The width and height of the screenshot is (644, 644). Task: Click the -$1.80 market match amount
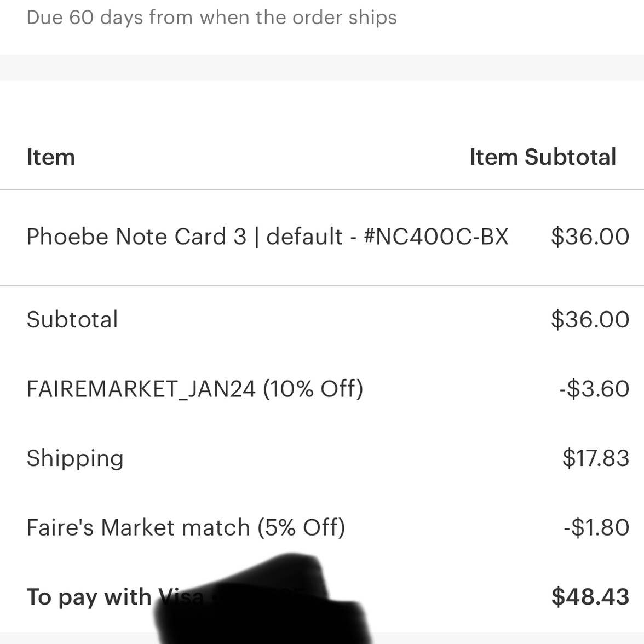click(x=596, y=527)
